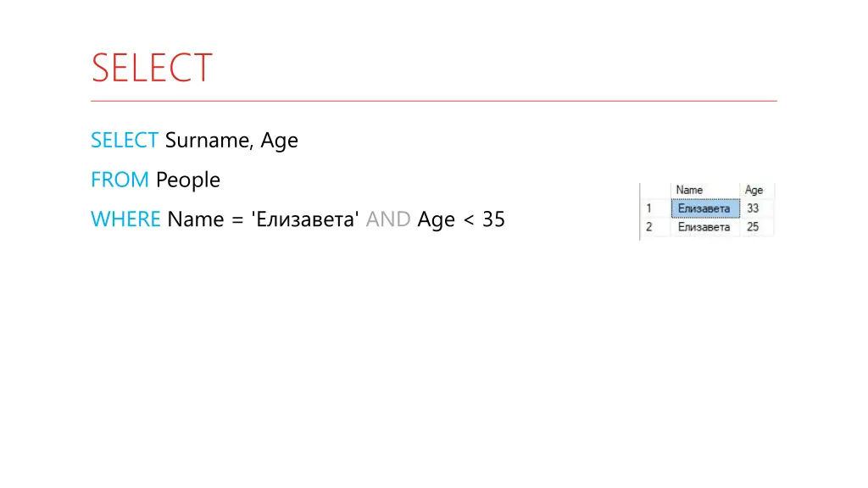
Task: Click the less-than sign in the condition
Action: pyautogui.click(x=468, y=220)
